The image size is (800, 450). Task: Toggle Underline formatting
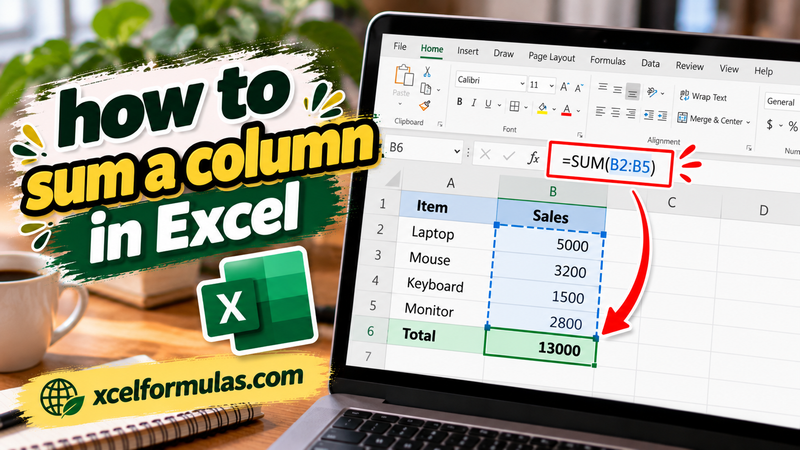point(488,104)
